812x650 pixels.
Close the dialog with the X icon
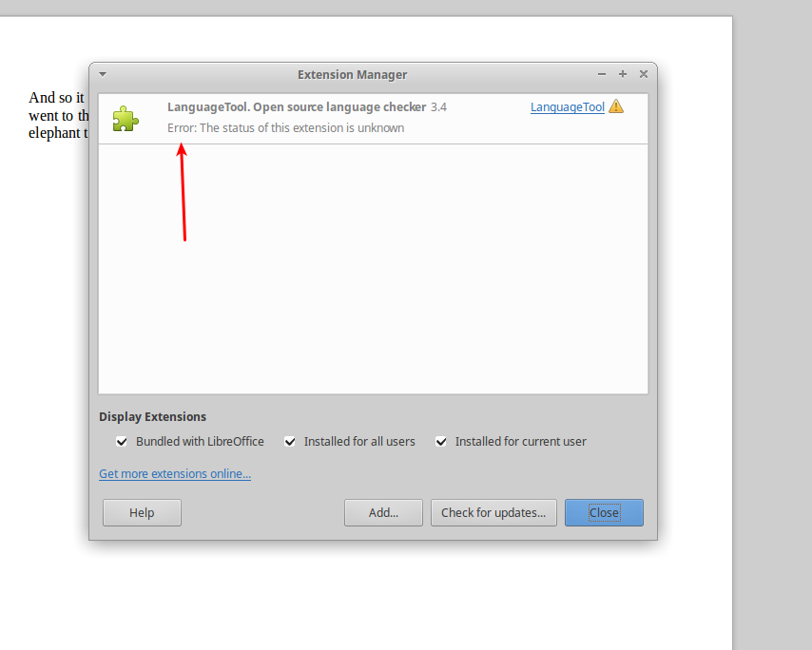point(643,74)
